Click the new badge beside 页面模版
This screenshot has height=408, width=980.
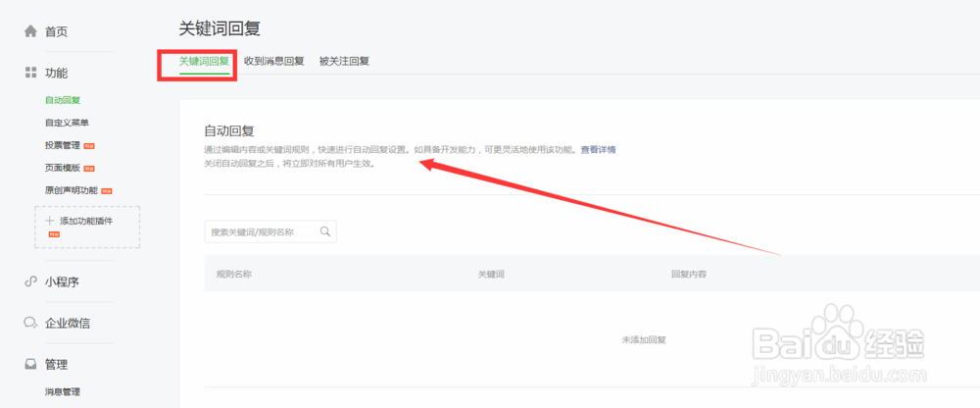coord(89,169)
